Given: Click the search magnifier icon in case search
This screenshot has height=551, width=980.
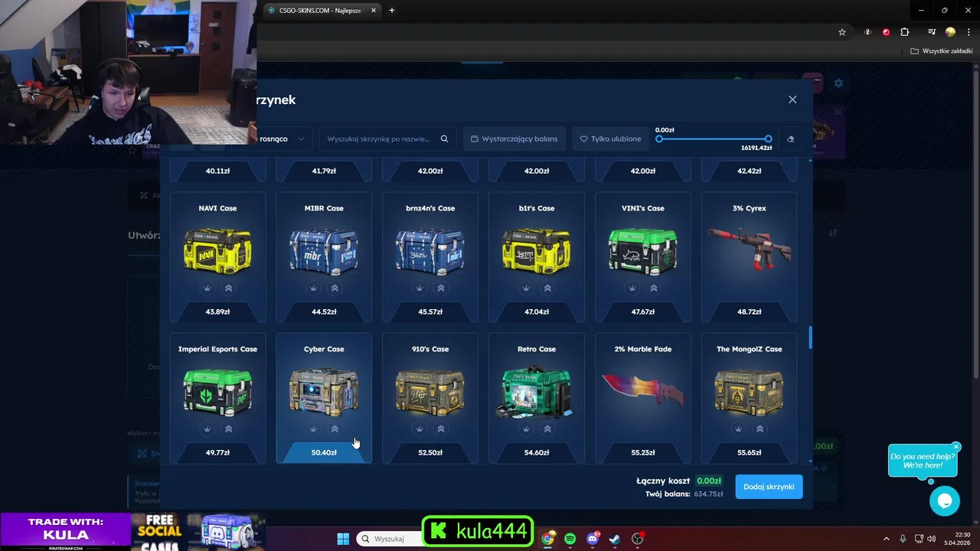Looking at the screenshot, I should click(444, 139).
